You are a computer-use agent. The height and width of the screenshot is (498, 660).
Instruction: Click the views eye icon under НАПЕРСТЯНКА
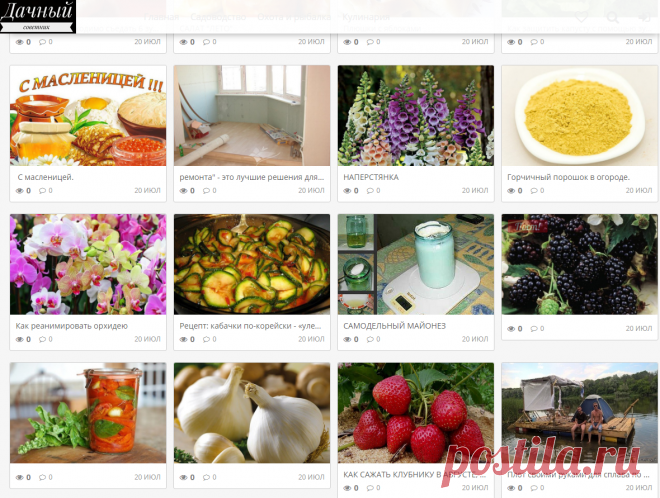(x=347, y=191)
